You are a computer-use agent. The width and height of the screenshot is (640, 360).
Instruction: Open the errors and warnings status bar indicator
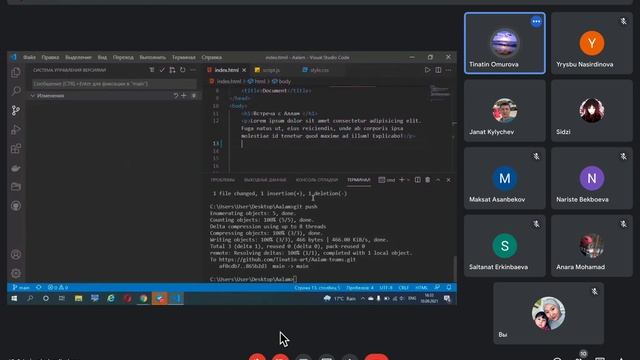(58, 287)
